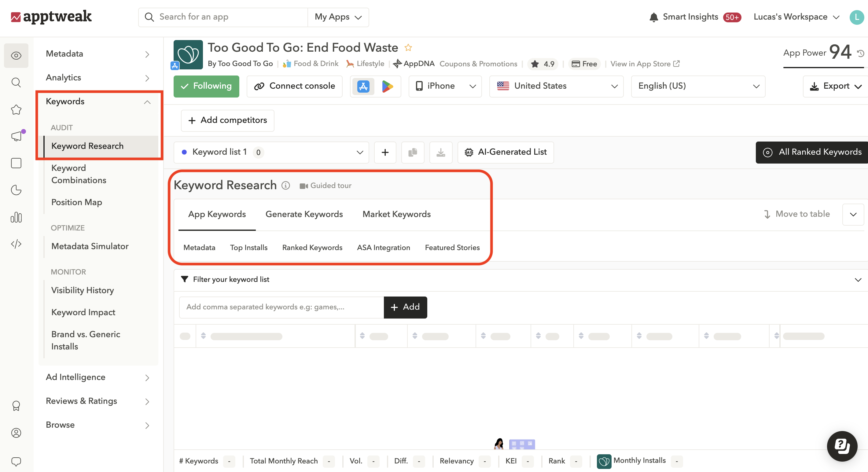Open the help chat widget
The width and height of the screenshot is (868, 472).
click(842, 446)
